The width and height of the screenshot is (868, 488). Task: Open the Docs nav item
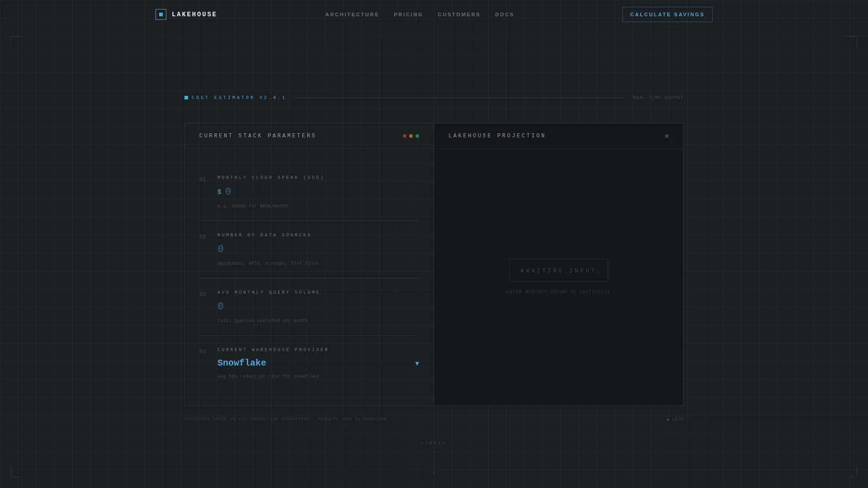[505, 14]
